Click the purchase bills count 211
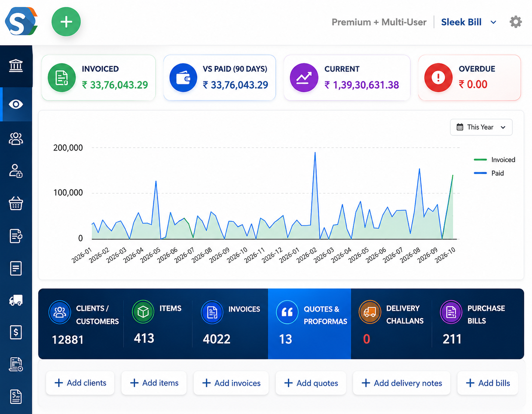The width and height of the screenshot is (532, 414). pos(452,339)
